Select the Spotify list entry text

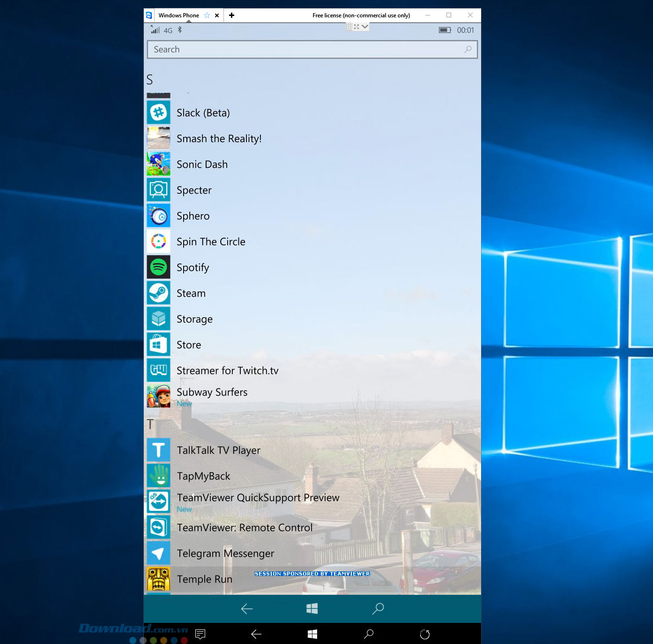tap(193, 268)
